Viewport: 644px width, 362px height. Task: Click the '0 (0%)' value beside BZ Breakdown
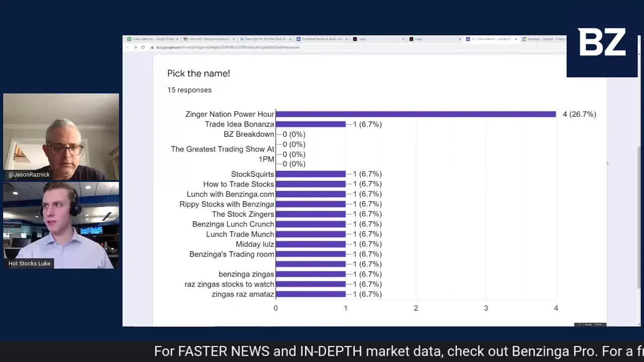pos(294,134)
